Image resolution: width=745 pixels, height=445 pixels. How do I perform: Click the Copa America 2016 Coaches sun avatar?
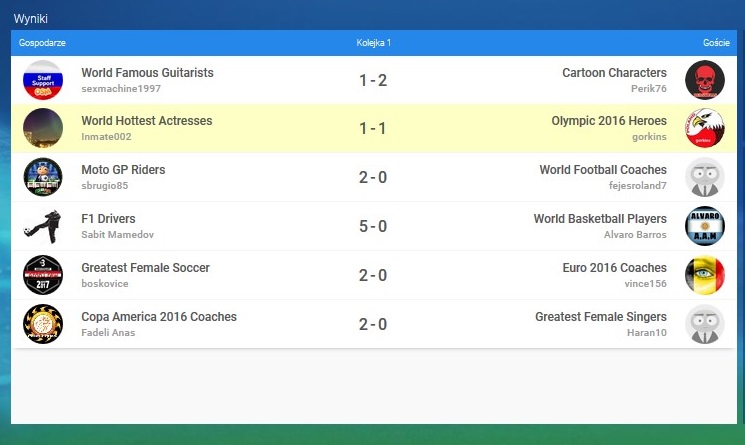pos(43,324)
